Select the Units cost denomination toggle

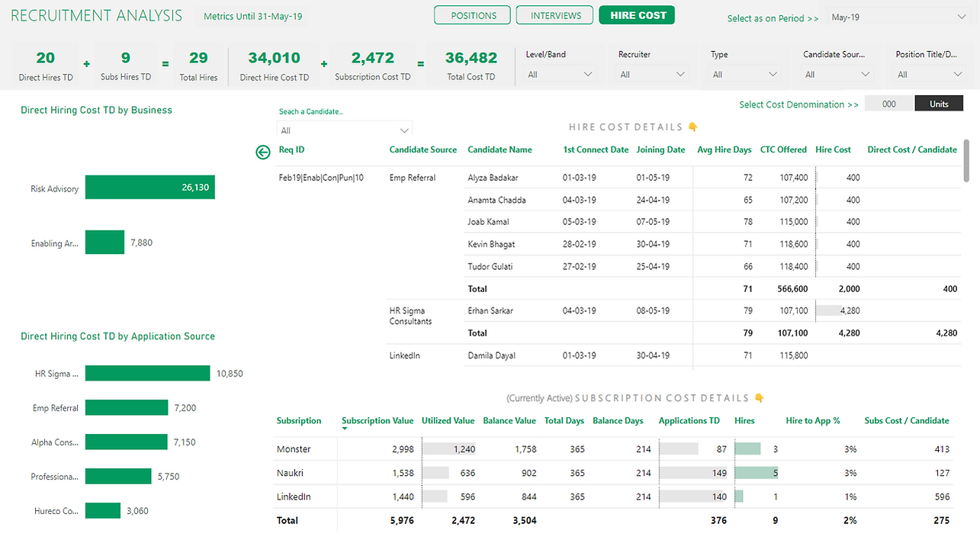(939, 104)
